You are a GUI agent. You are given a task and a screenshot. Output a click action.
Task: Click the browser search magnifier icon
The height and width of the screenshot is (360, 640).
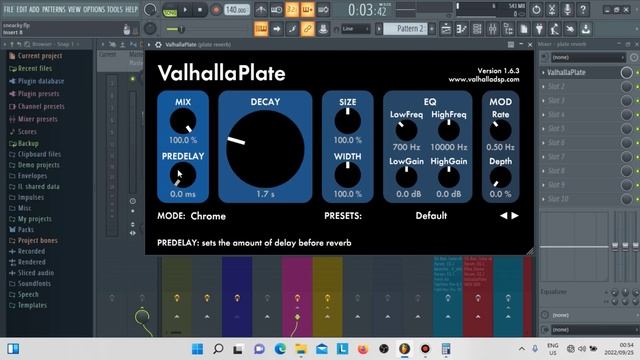coord(27,44)
